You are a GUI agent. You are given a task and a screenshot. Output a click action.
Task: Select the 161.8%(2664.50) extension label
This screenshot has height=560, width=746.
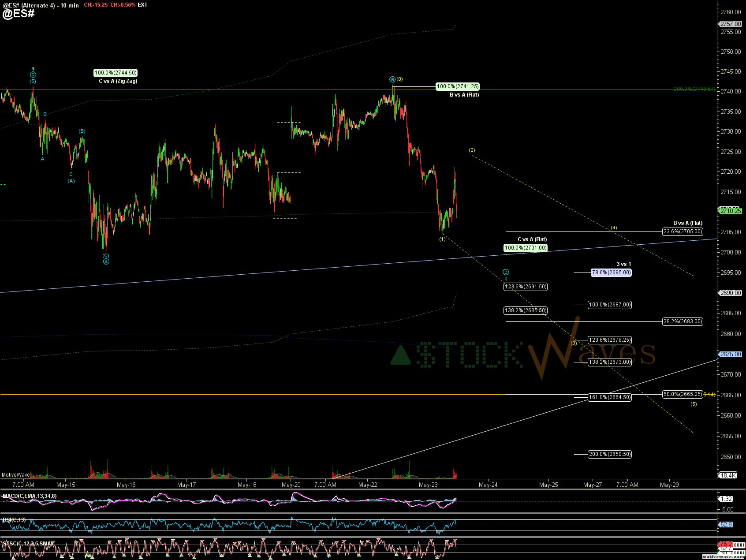click(610, 397)
